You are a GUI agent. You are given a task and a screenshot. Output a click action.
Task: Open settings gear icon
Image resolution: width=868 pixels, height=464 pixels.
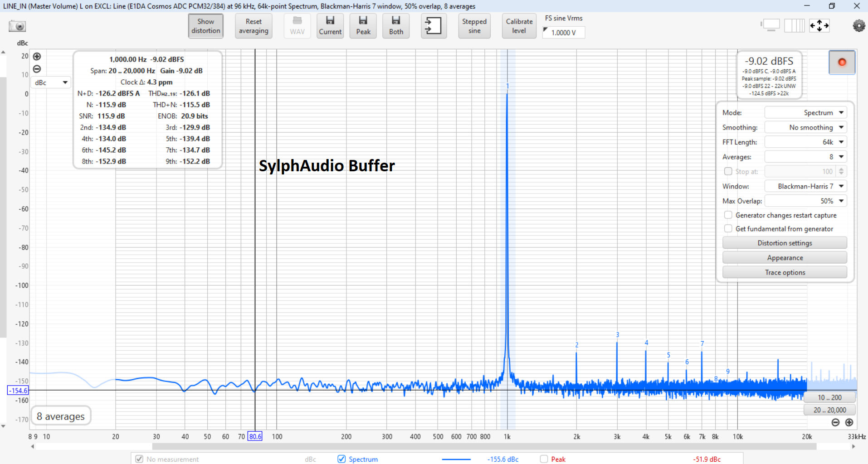(858, 26)
